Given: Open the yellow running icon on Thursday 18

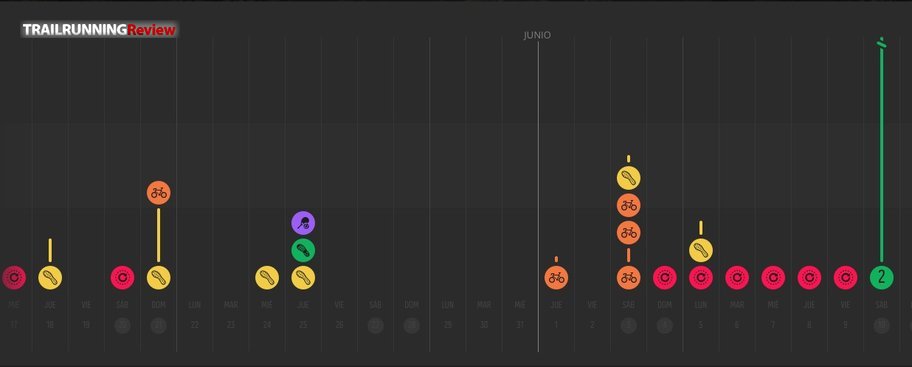Looking at the screenshot, I should coord(50,277).
